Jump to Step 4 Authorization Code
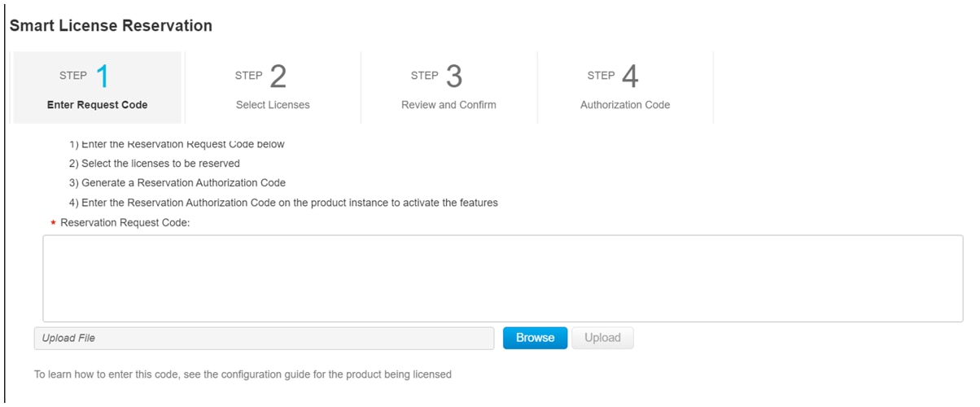Screen dimensions: 980x407 [625, 88]
